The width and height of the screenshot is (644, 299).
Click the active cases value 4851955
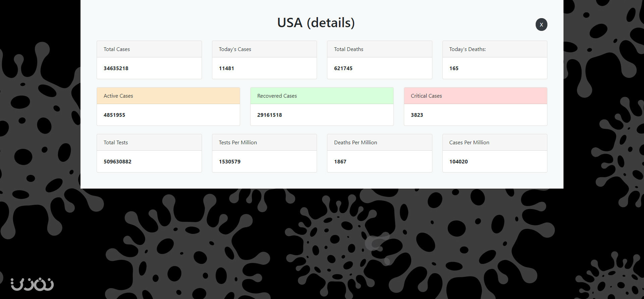(114, 115)
